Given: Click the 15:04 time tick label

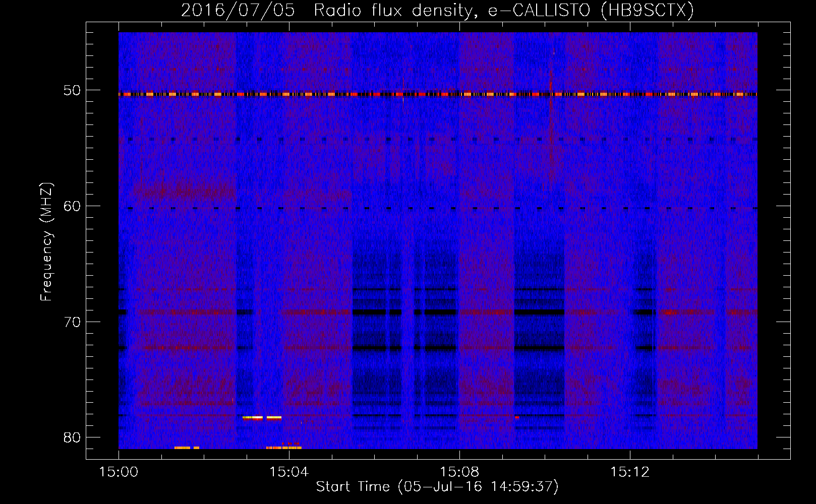Looking at the screenshot, I should pos(289,472).
